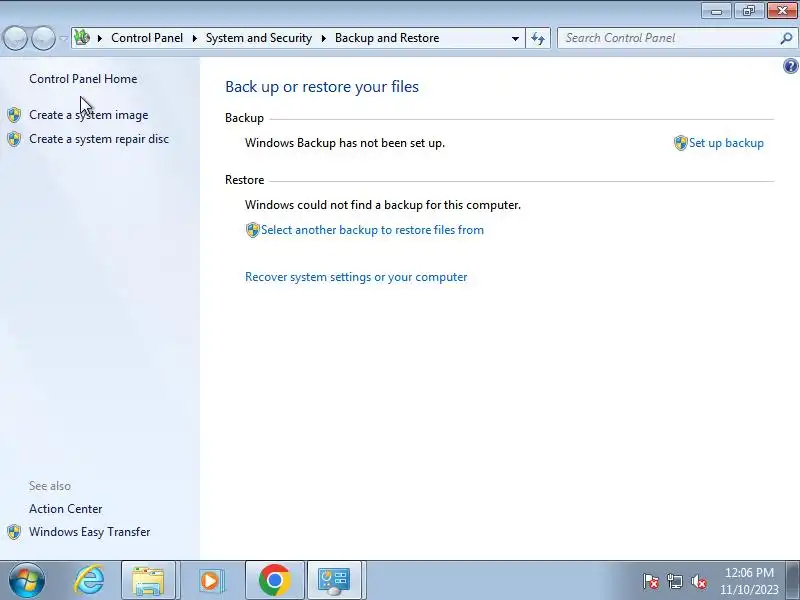Go to System and Security breadcrumb
This screenshot has width=800, height=600.
pyautogui.click(x=259, y=38)
